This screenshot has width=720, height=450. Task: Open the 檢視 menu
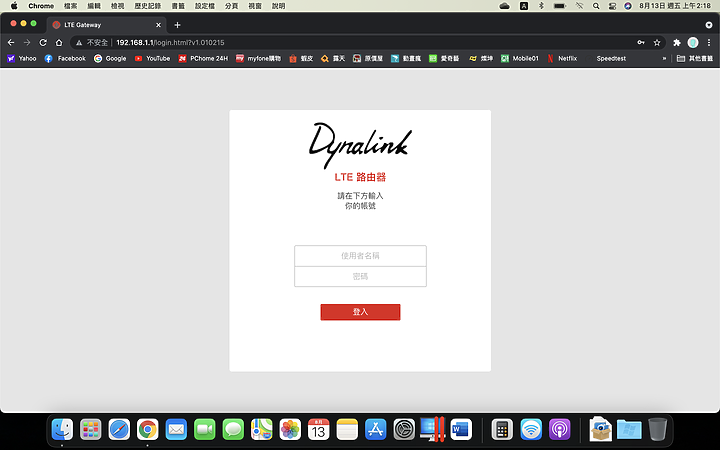118,6
